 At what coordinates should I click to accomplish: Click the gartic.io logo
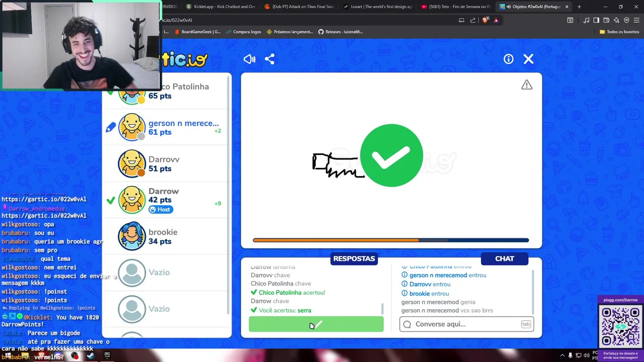184,60
